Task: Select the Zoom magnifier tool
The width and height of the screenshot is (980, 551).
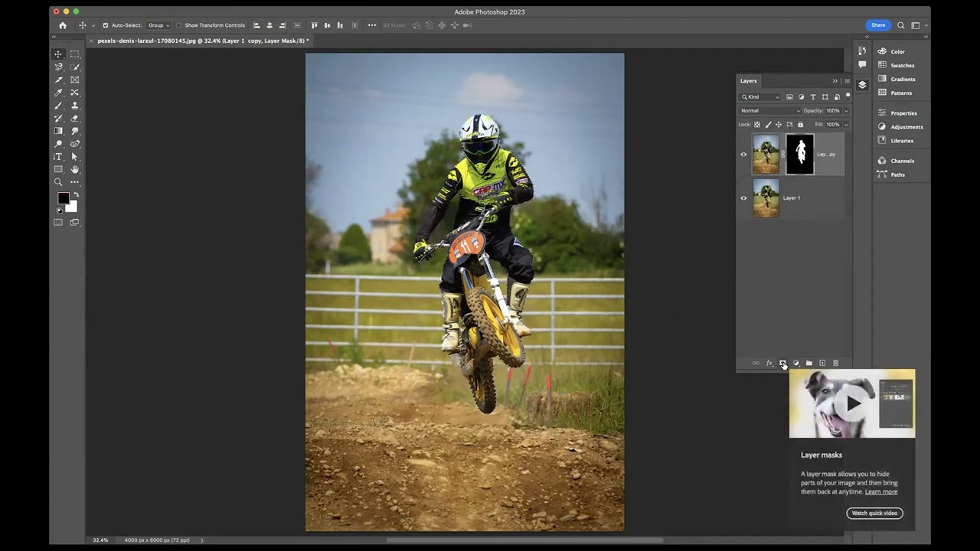Action: pos(58,182)
